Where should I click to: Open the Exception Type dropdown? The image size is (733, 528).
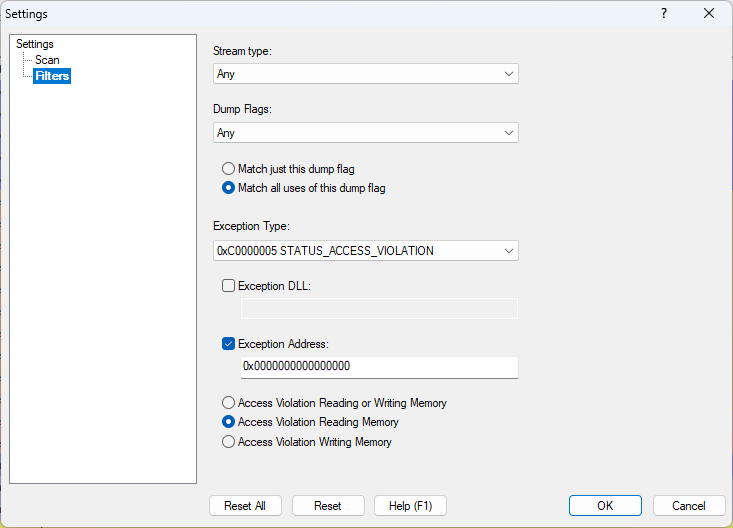[366, 251]
